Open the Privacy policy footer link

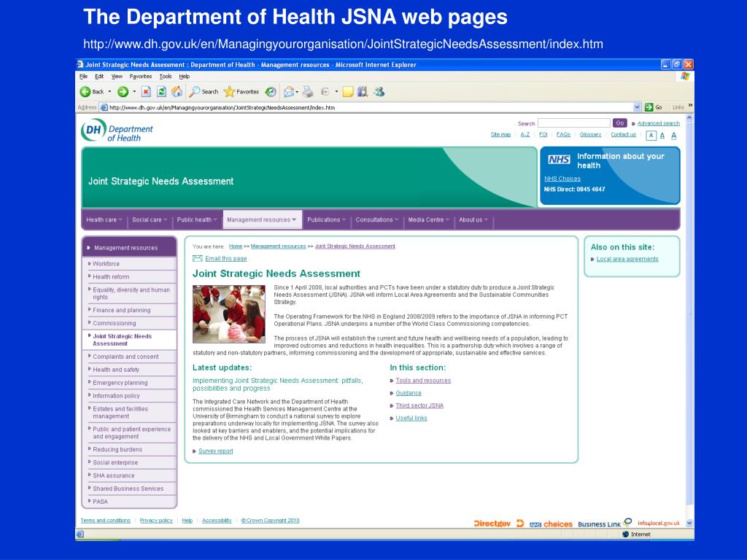[156, 521]
